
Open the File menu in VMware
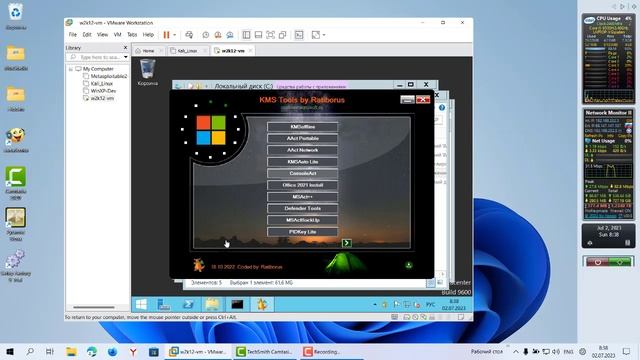click(x=73, y=35)
